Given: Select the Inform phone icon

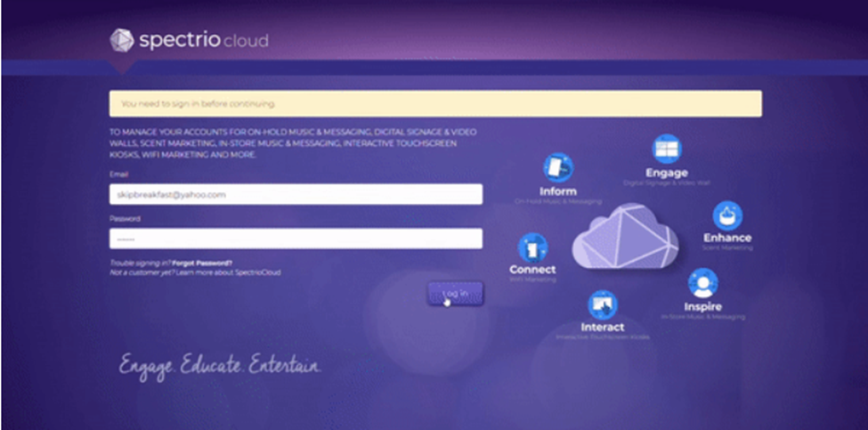Looking at the screenshot, I should tap(558, 168).
